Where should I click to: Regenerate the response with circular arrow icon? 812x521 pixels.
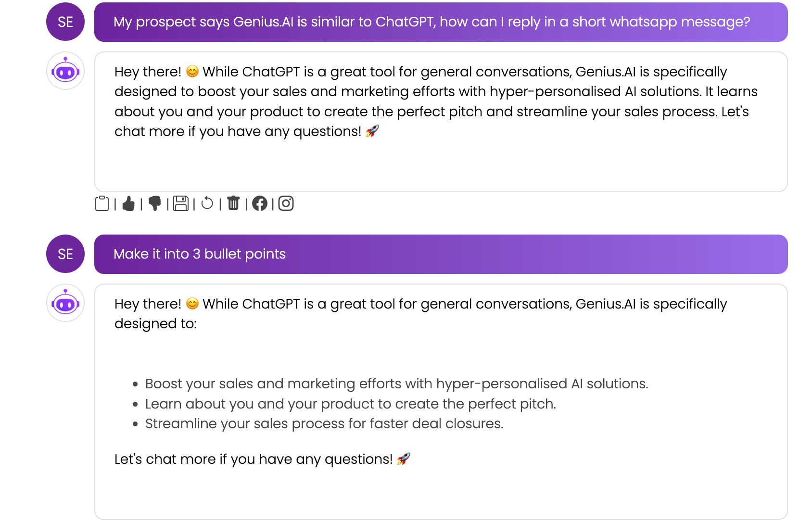pos(207,204)
